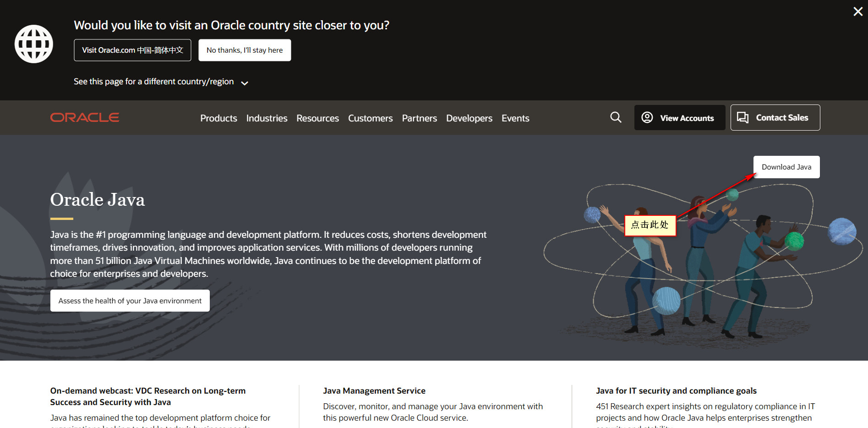Open the Industries menu

(x=267, y=118)
